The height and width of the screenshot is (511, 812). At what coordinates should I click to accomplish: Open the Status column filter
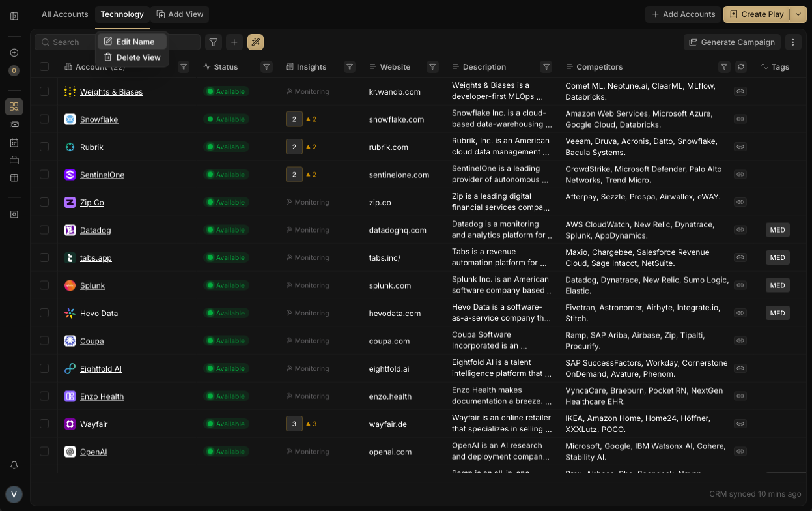tap(266, 66)
